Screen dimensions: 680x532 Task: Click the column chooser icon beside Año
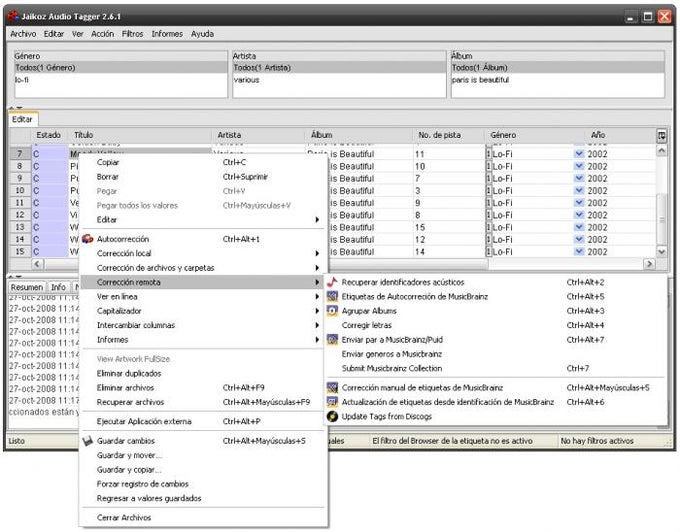coord(662,136)
